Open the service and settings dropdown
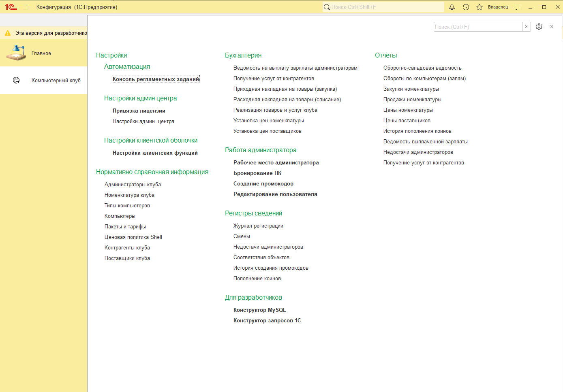Screen dimensions: 563x392 (516, 7)
